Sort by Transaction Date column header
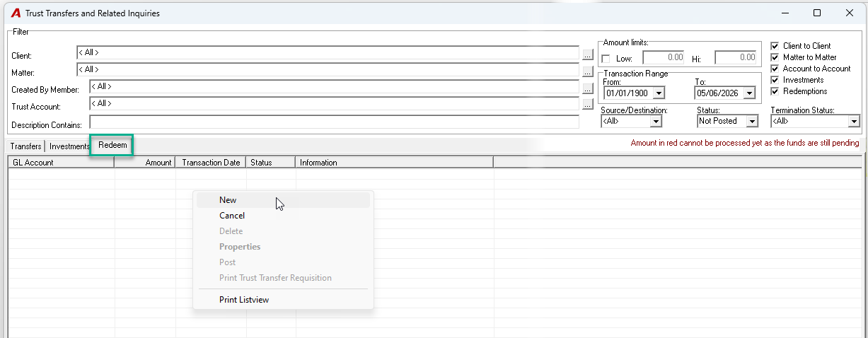This screenshot has height=338, width=868. (x=211, y=163)
